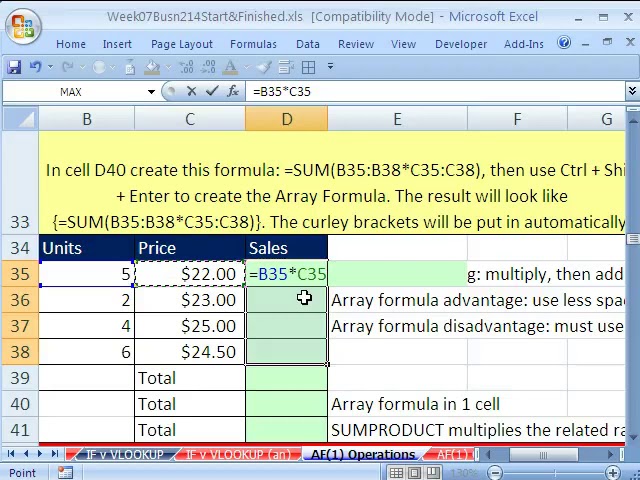Screen dimensions: 640x480
Task: Click price cell $23.00
Action: coord(190,300)
